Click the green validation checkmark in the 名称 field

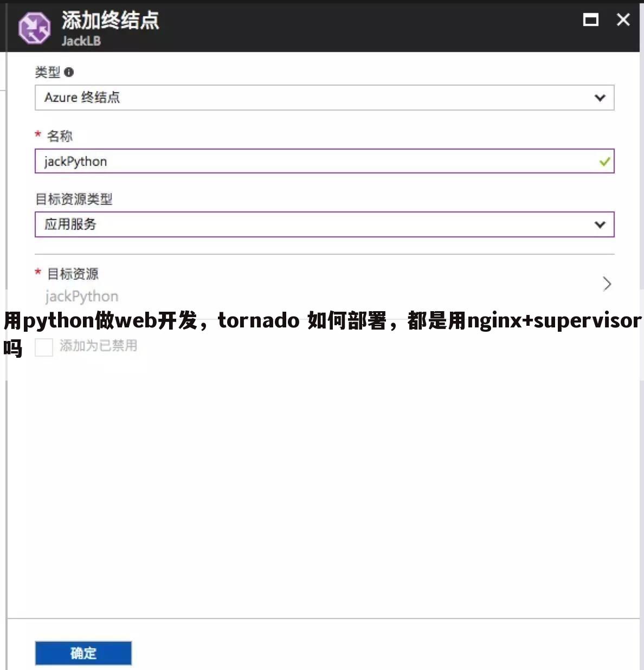604,162
